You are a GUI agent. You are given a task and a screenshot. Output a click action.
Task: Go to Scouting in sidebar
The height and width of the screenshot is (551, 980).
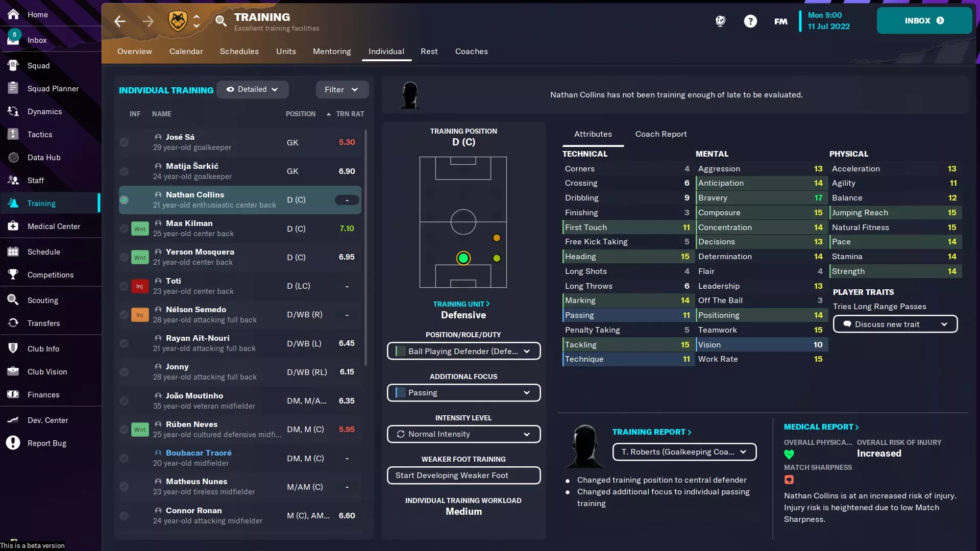(x=43, y=300)
